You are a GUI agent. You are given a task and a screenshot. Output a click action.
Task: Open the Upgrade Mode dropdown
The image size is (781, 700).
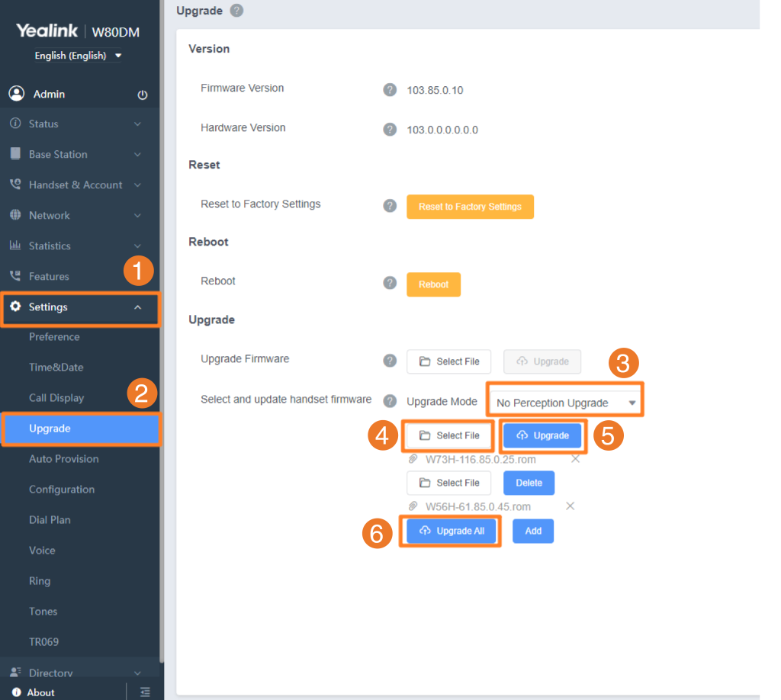tap(565, 403)
